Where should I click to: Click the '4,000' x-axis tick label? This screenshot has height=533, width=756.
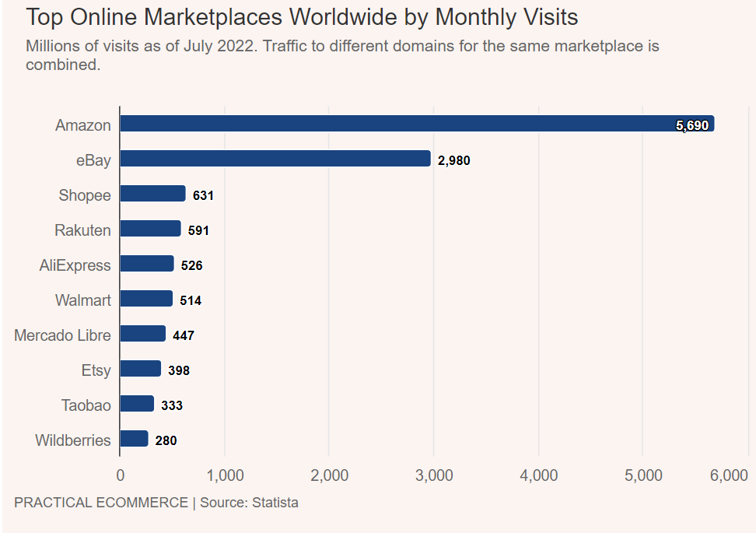pos(538,475)
